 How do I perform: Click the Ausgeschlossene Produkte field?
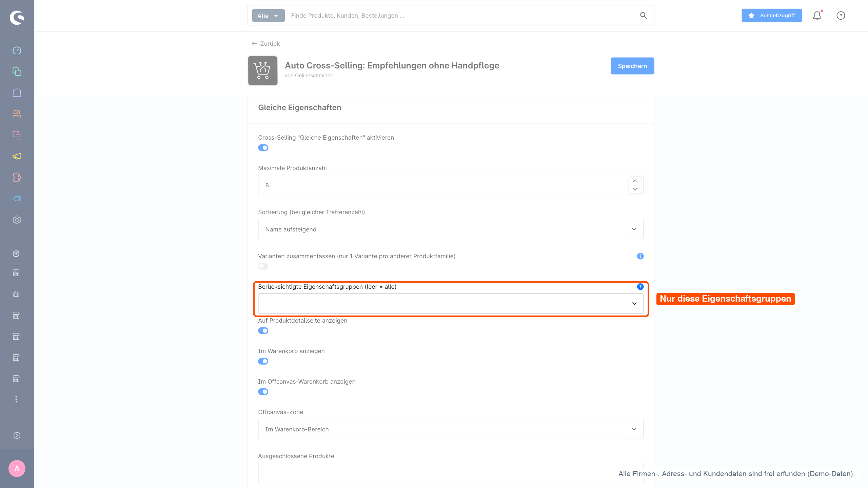[451, 473]
